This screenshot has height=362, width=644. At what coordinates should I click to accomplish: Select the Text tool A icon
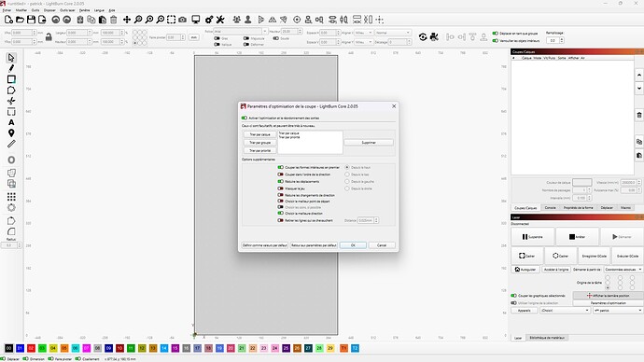pyautogui.click(x=11, y=122)
